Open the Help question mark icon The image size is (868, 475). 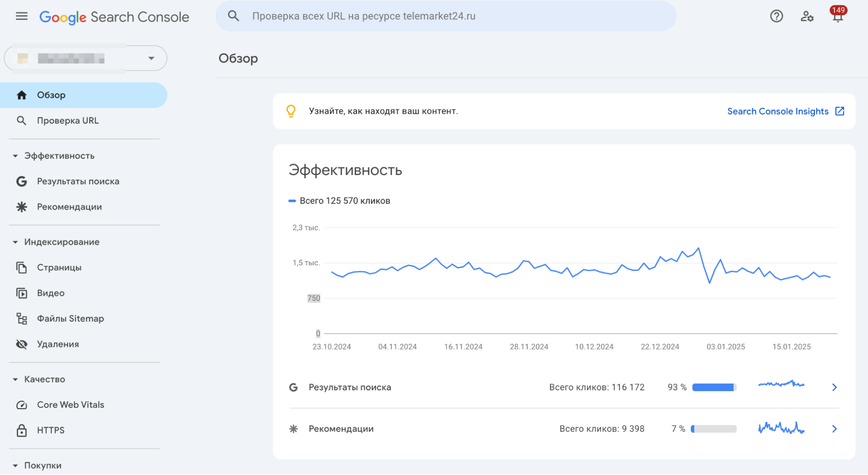776,16
